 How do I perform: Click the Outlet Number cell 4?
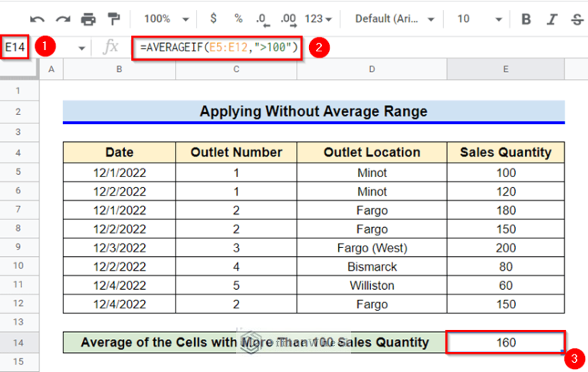(236, 266)
